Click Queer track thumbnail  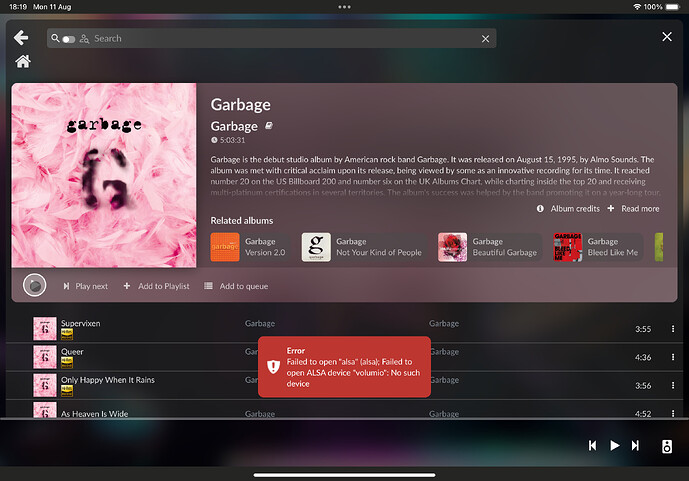45,357
